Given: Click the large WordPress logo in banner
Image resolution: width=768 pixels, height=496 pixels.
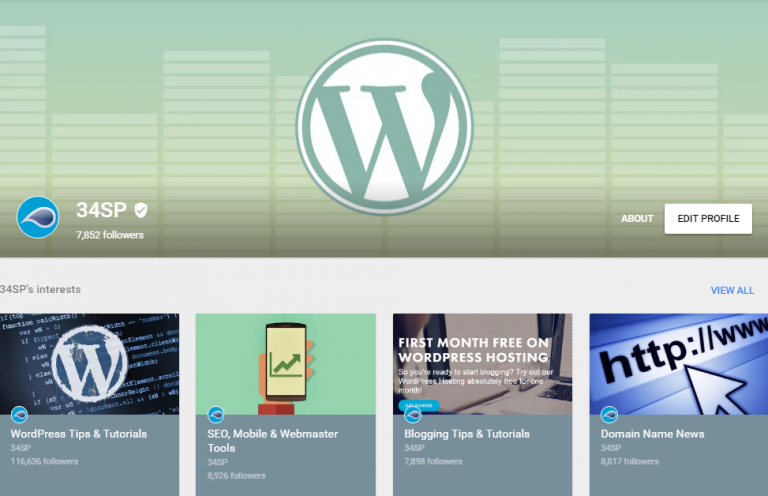Looking at the screenshot, I should pyautogui.click(x=384, y=128).
